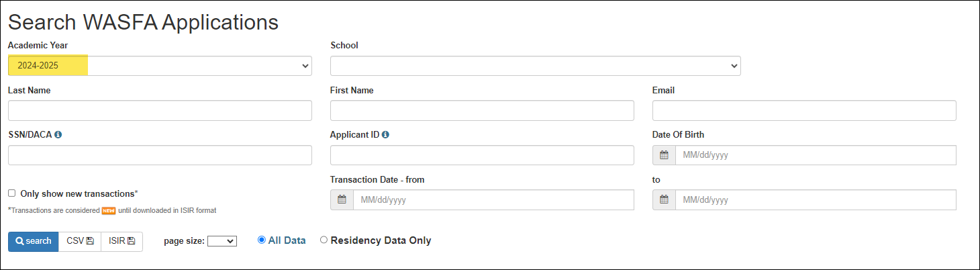Expand the School dropdown
Screen dimensions: 980x270
536,66
